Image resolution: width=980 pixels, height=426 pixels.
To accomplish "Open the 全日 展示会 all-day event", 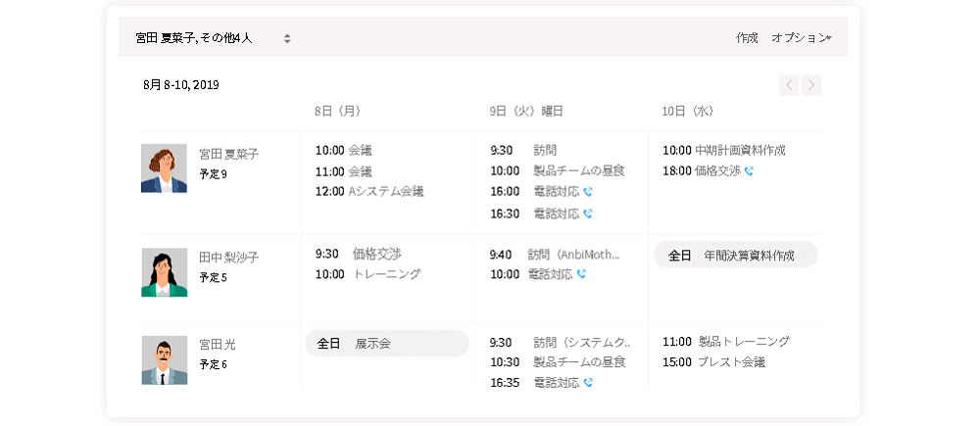I will coord(387,344).
